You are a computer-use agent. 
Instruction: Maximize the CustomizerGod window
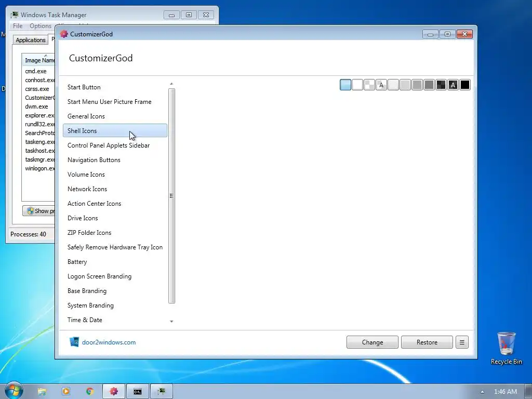[x=447, y=34]
